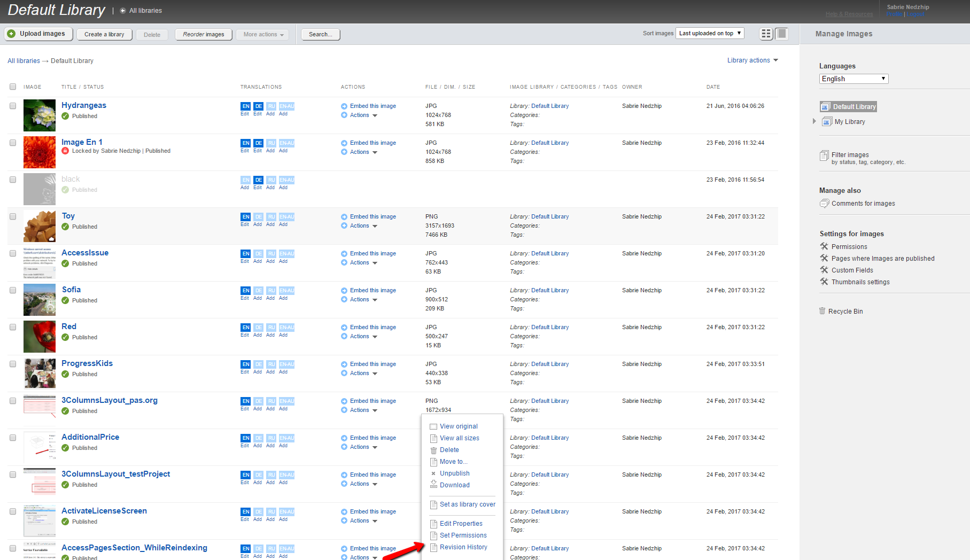
Task: Open the AccessIssue image title link
Action: point(85,253)
